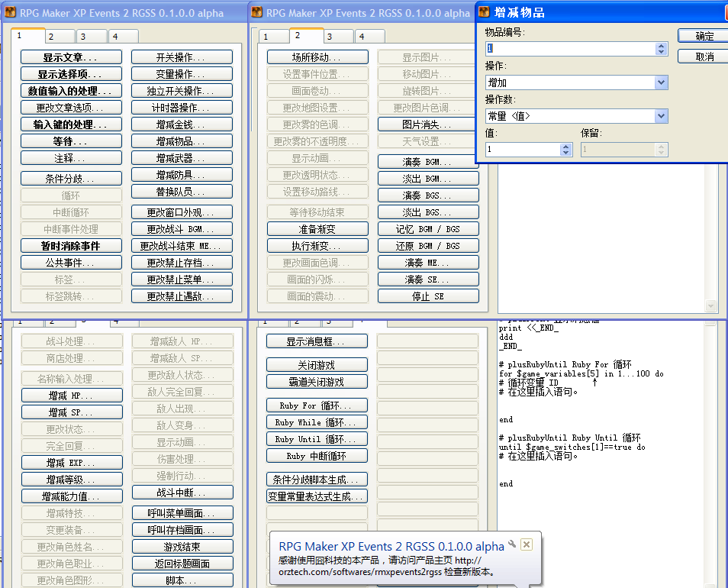Increase 物品编号 with the up arrow
Image resolution: width=728 pixels, height=588 pixels.
[662, 46]
